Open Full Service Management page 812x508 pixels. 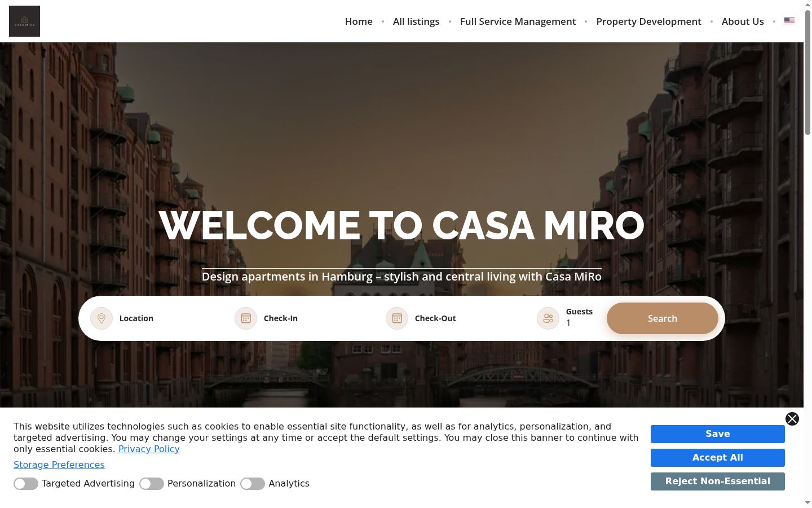pos(518,21)
